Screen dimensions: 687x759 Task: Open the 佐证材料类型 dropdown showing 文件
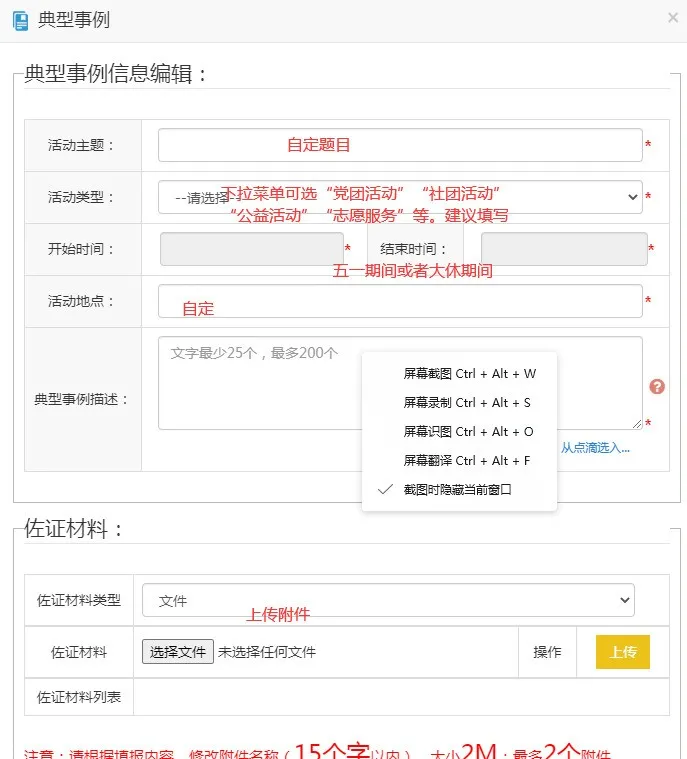point(388,600)
